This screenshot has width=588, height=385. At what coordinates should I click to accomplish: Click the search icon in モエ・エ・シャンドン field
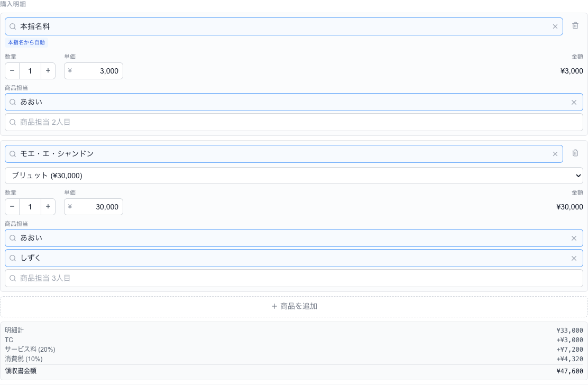pyautogui.click(x=13, y=154)
